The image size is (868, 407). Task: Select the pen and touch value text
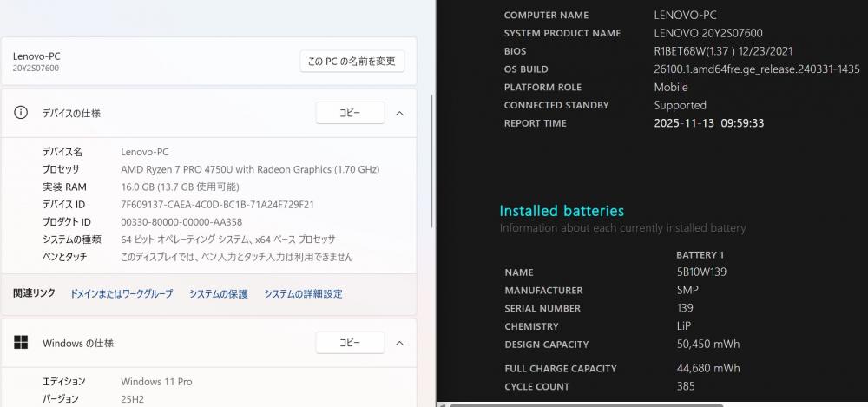(x=237, y=257)
